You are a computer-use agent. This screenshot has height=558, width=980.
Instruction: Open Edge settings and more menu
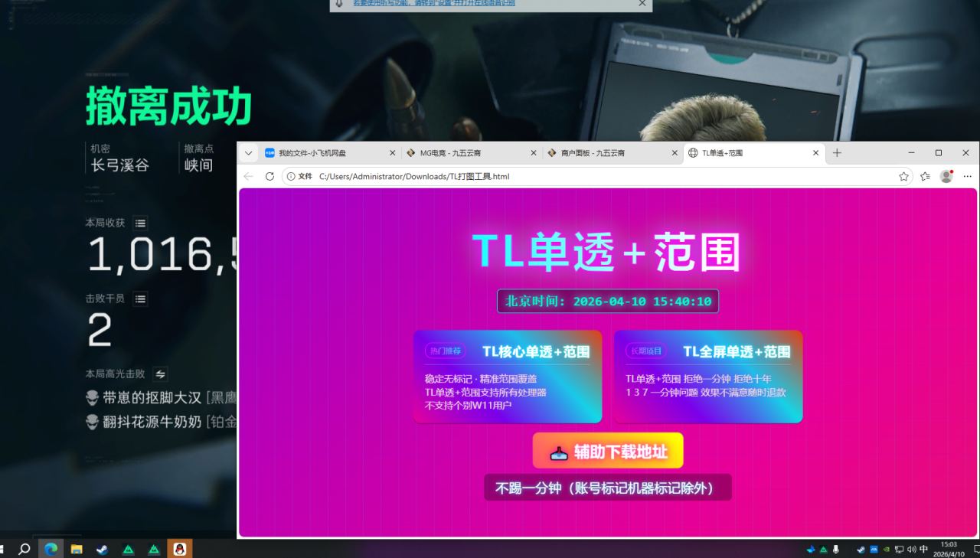[968, 176]
